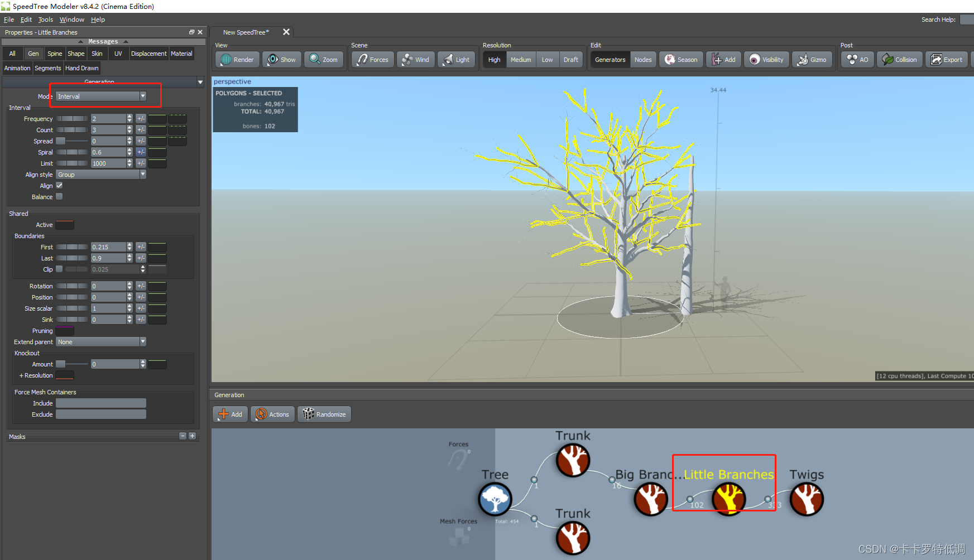Adjust the Knockout Amount slider
Image resolution: width=974 pixels, height=560 pixels.
tap(72, 364)
